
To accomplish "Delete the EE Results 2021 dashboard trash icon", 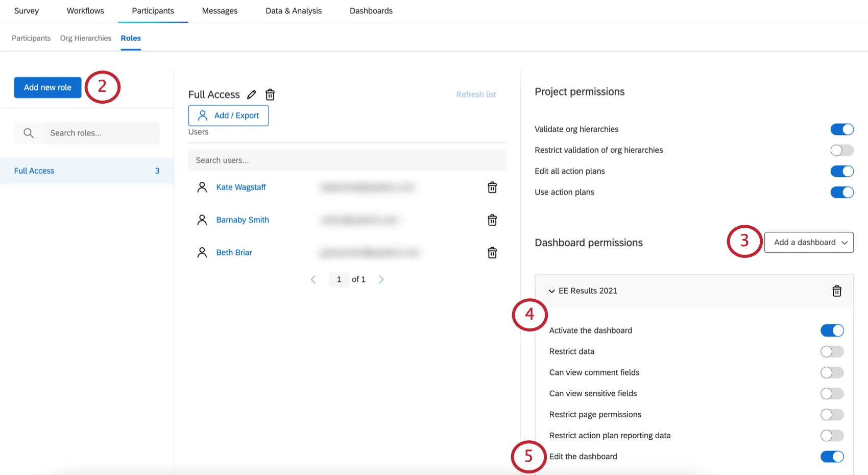I will pyautogui.click(x=836, y=291).
